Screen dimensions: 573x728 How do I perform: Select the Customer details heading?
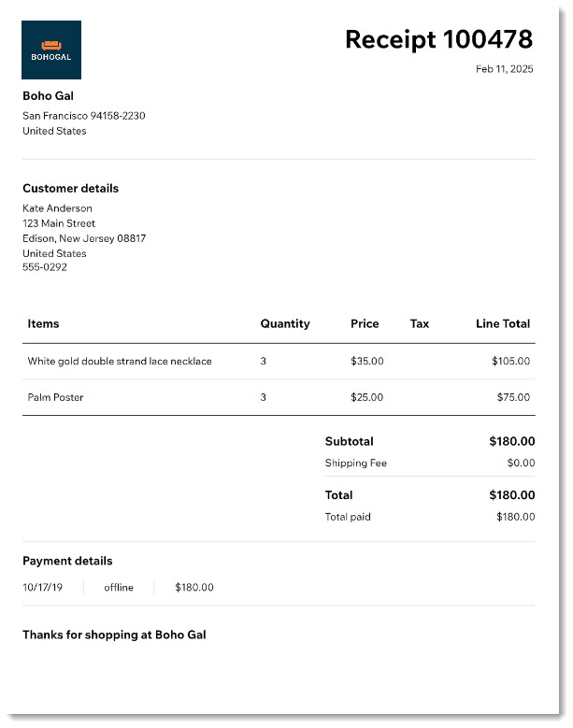[71, 188]
